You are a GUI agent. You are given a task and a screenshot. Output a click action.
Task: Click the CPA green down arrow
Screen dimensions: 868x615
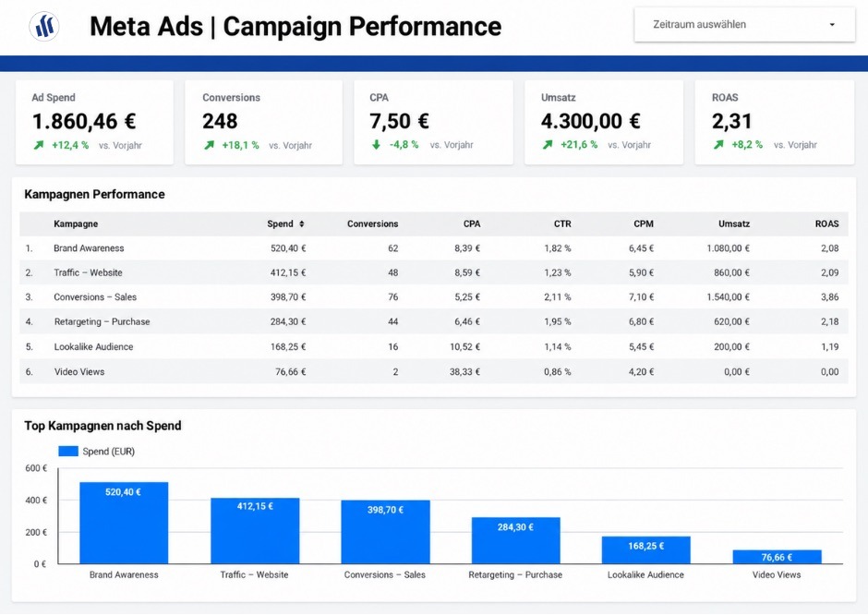(x=377, y=144)
